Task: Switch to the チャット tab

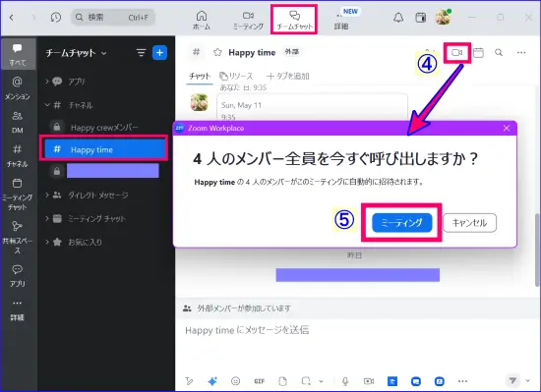Action: click(200, 76)
